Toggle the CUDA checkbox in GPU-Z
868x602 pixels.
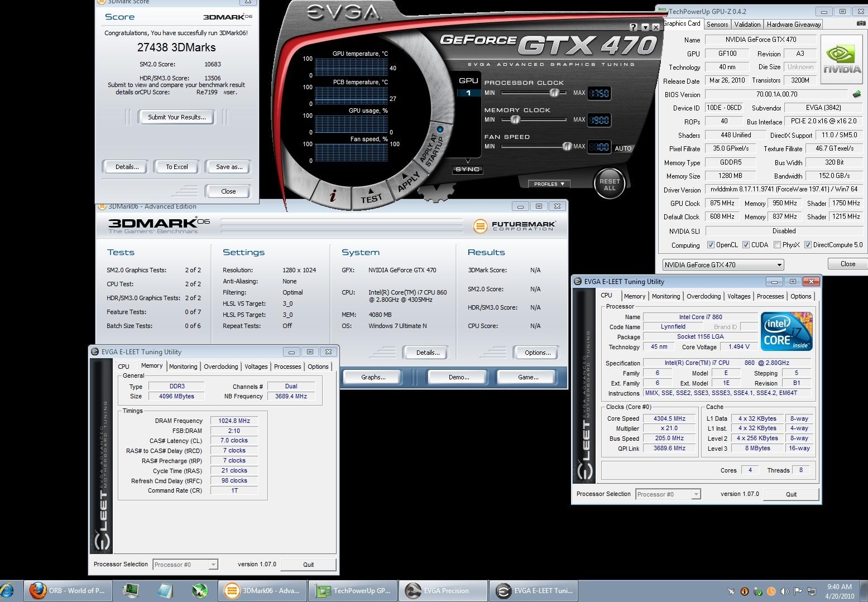tap(745, 245)
